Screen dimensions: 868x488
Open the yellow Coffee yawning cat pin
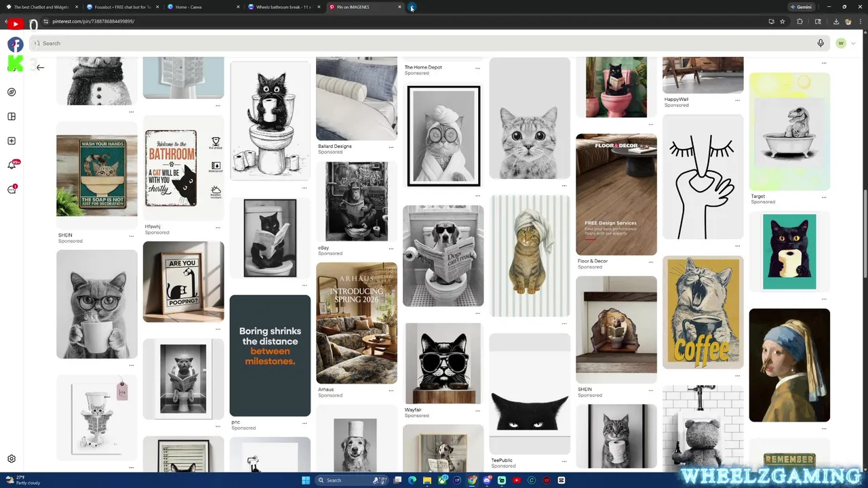tap(703, 312)
